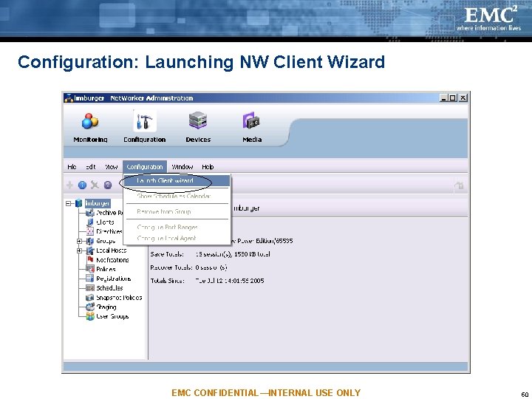
Task: Open the Configuration view icon
Action: 145,121
